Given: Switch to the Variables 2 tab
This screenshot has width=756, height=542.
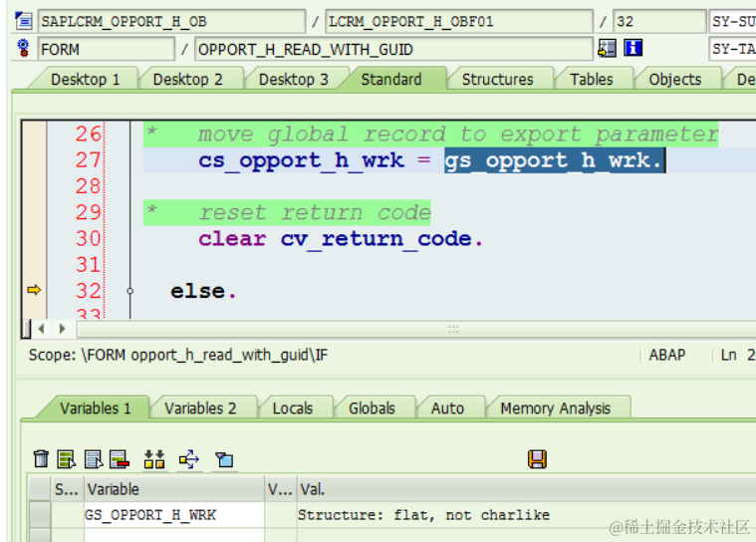Looking at the screenshot, I should pyautogui.click(x=200, y=408).
